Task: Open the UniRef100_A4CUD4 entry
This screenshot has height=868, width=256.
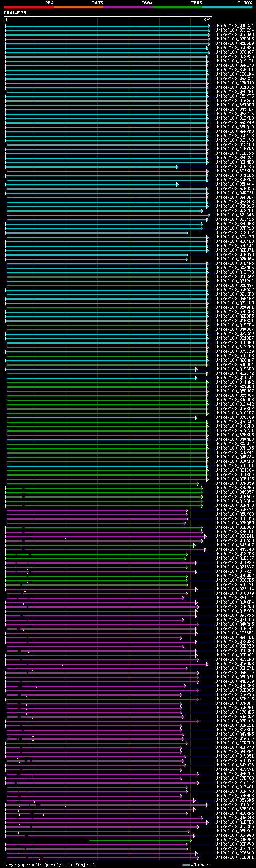Action: [234, 364]
